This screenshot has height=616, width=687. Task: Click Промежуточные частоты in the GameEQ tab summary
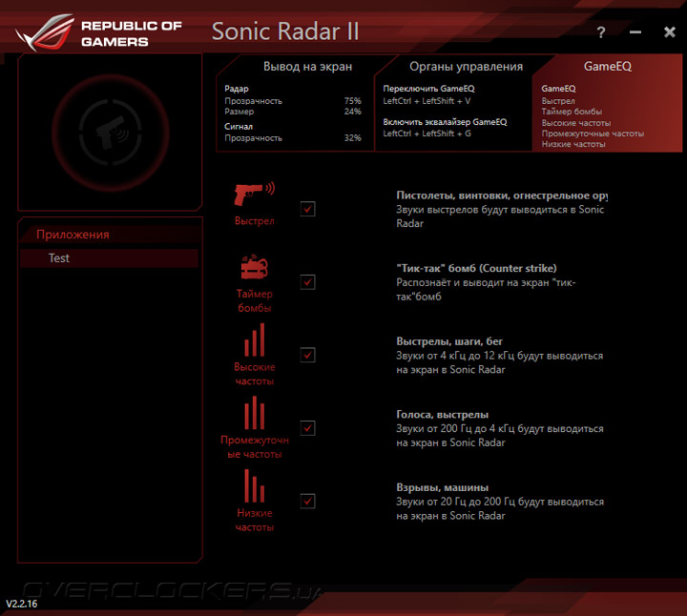coord(593,133)
